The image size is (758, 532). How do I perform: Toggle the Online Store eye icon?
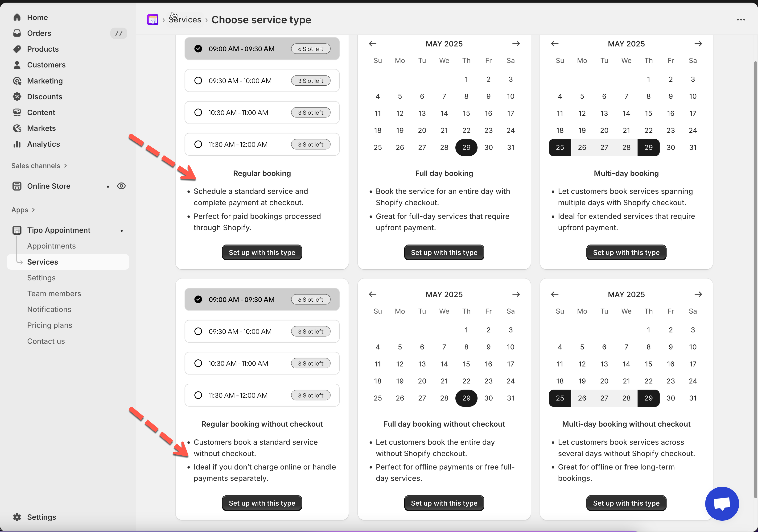click(x=121, y=186)
